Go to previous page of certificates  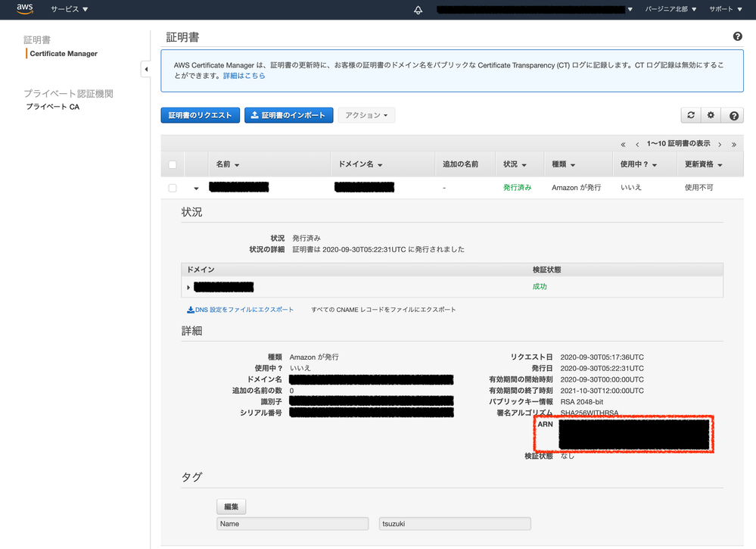click(637, 144)
